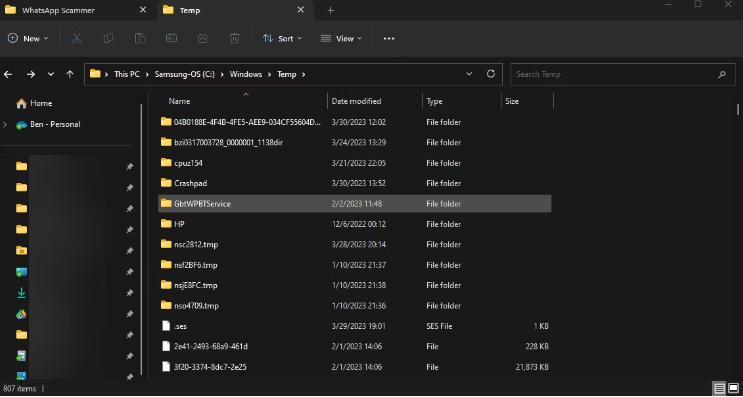
Task: Click the Home icon in navigation pane
Action: tap(21, 103)
